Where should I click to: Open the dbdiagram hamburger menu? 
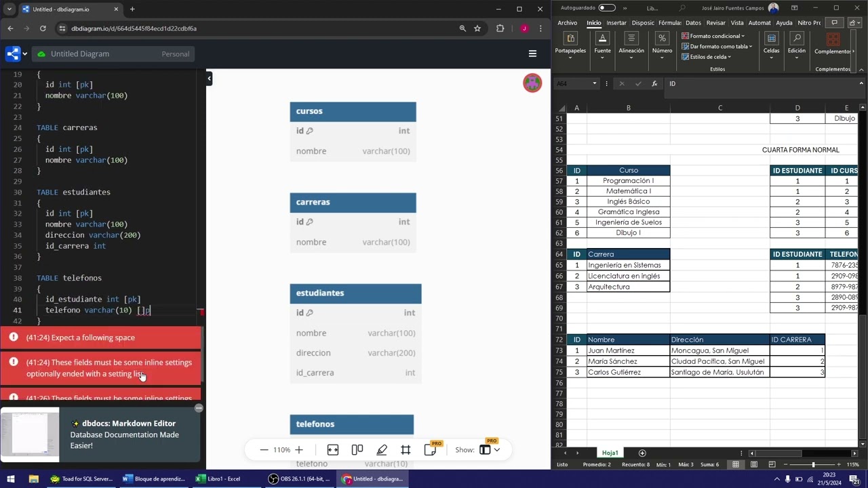pos(532,54)
